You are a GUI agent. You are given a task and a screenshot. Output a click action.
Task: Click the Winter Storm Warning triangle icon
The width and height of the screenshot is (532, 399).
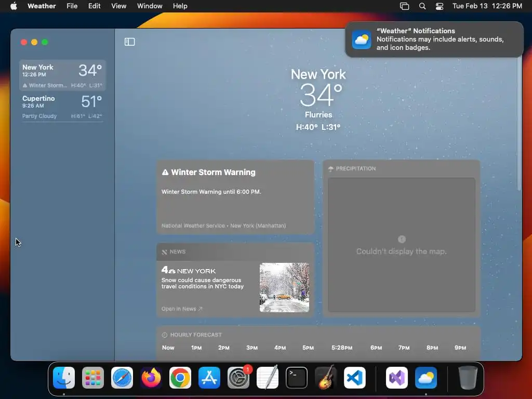click(x=165, y=172)
